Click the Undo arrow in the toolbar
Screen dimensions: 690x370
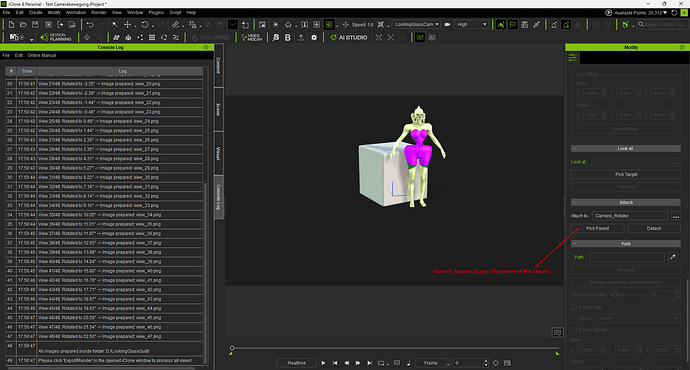[90, 25]
